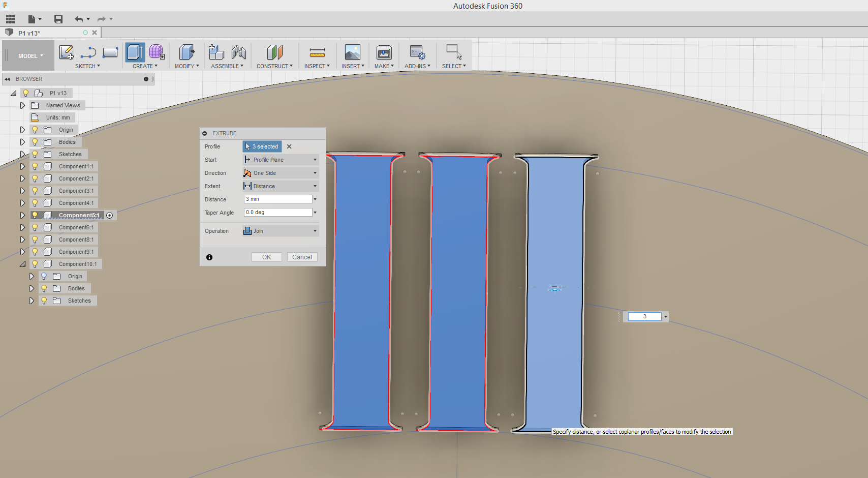
Task: Click OK in Extrude dialog
Action: pos(266,257)
